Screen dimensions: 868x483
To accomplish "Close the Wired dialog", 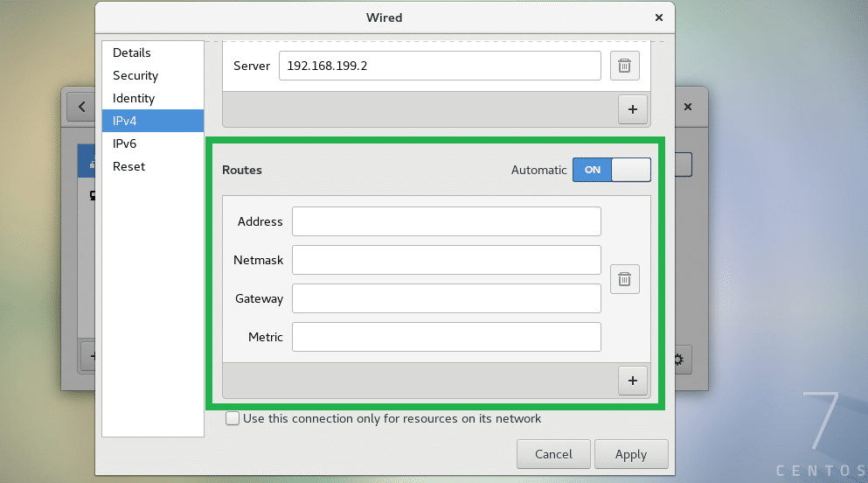I will coord(659,17).
